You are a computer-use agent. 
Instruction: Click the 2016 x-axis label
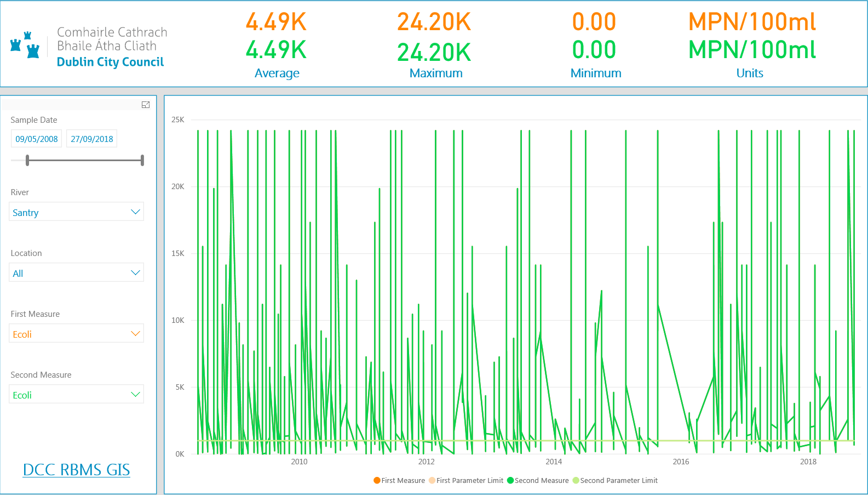681,462
